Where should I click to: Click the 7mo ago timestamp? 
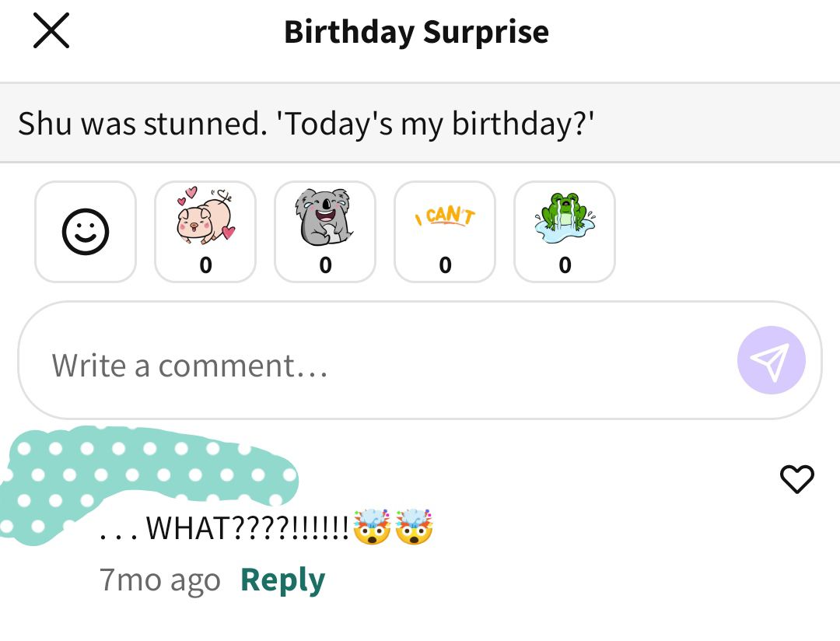tap(160, 580)
